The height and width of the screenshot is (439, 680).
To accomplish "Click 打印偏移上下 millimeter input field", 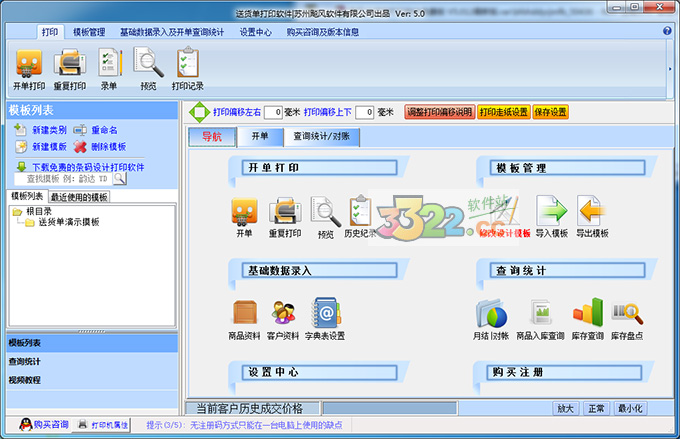I will 365,112.
